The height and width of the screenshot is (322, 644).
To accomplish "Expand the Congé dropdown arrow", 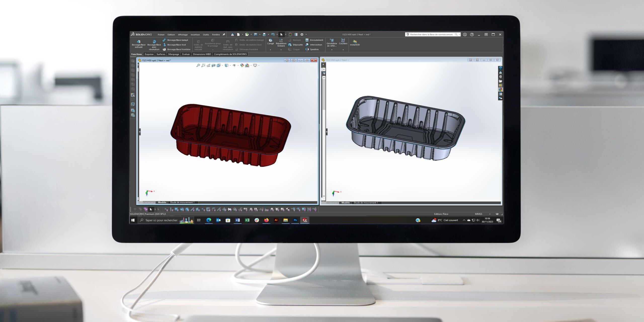I will pos(270,50).
